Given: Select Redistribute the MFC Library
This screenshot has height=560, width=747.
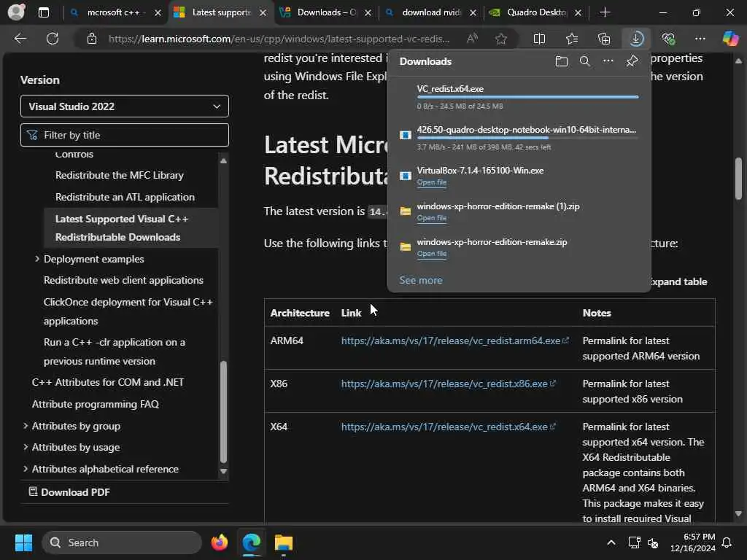Looking at the screenshot, I should [x=119, y=175].
